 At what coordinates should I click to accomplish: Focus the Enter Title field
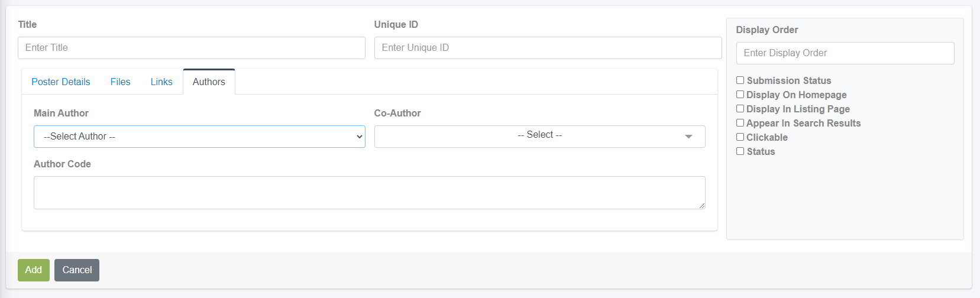[x=192, y=48]
